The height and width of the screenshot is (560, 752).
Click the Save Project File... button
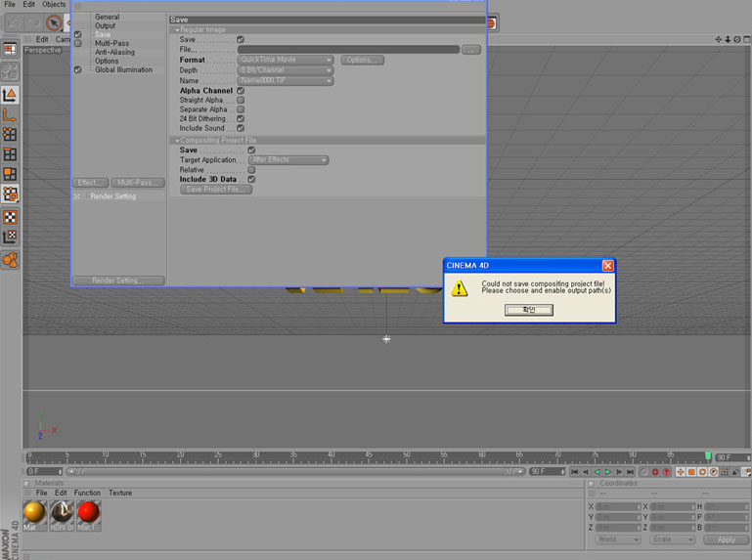tap(216, 190)
